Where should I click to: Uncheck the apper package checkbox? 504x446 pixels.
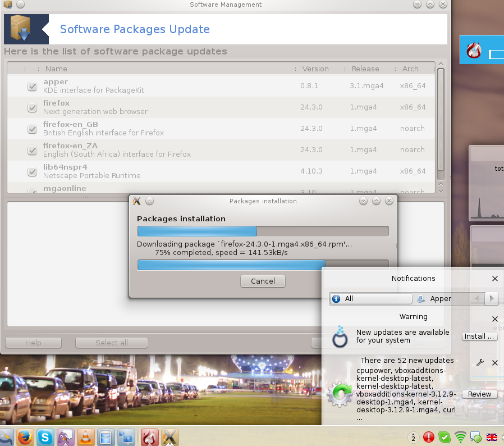point(32,87)
